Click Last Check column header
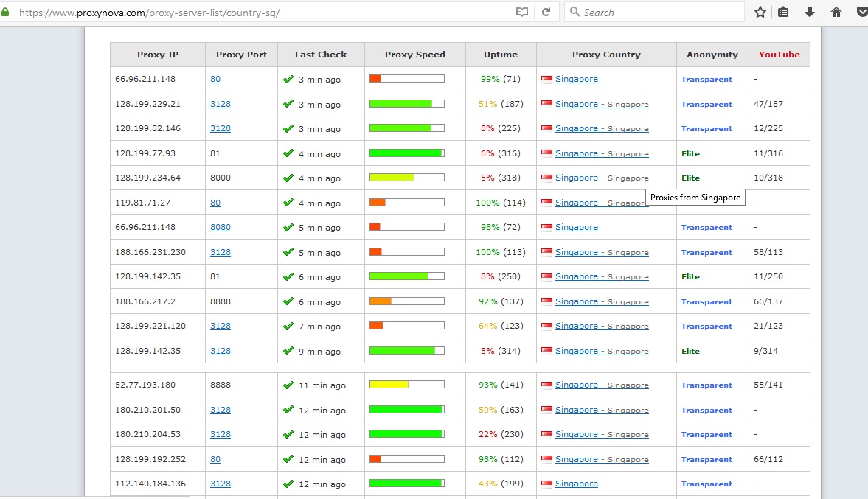Screen dimensions: 868x499 tap(321, 55)
